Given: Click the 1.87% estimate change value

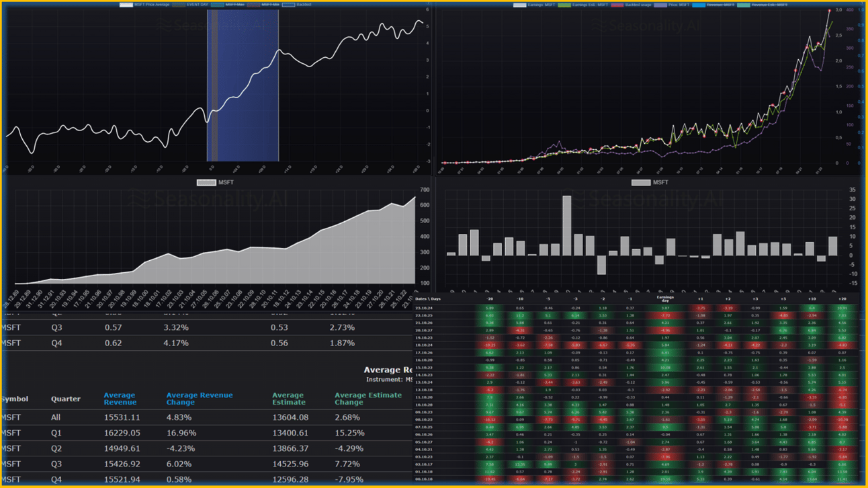Looking at the screenshot, I should pyautogui.click(x=342, y=343).
